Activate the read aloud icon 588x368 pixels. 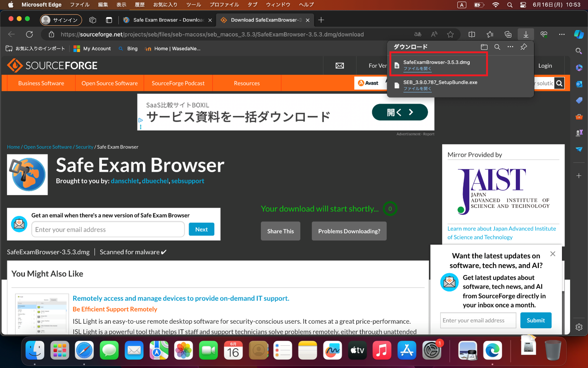point(434,34)
